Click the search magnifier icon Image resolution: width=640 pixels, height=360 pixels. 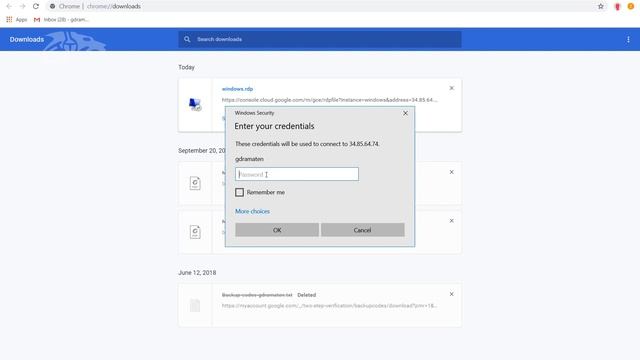(x=187, y=39)
